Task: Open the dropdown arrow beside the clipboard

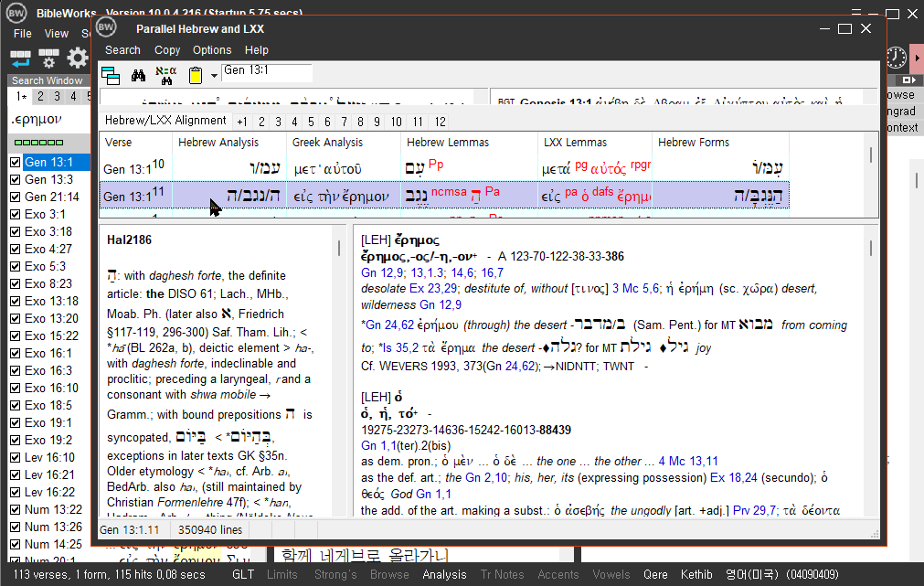Action: (214, 76)
